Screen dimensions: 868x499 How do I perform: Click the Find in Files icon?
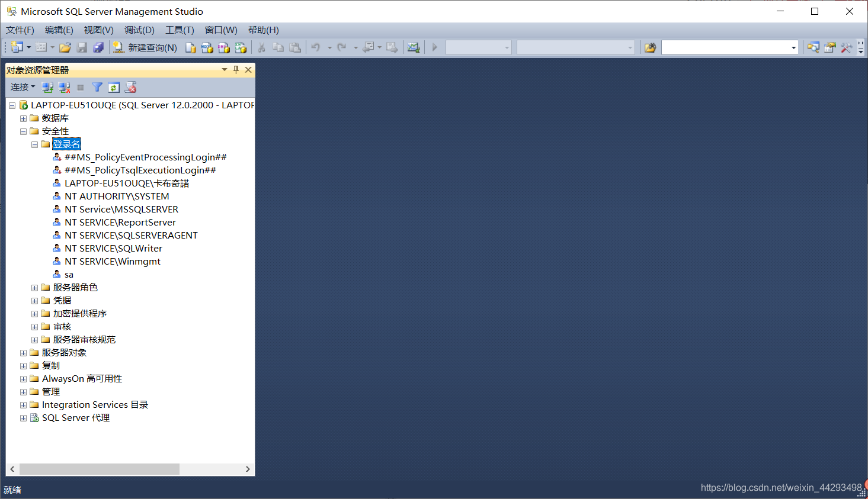(651, 47)
